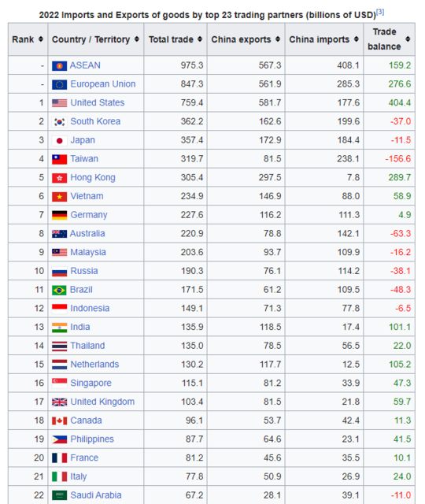Screen dimensions: 425x504
Task: Open the Indonesia article link
Action: [x=90, y=308]
